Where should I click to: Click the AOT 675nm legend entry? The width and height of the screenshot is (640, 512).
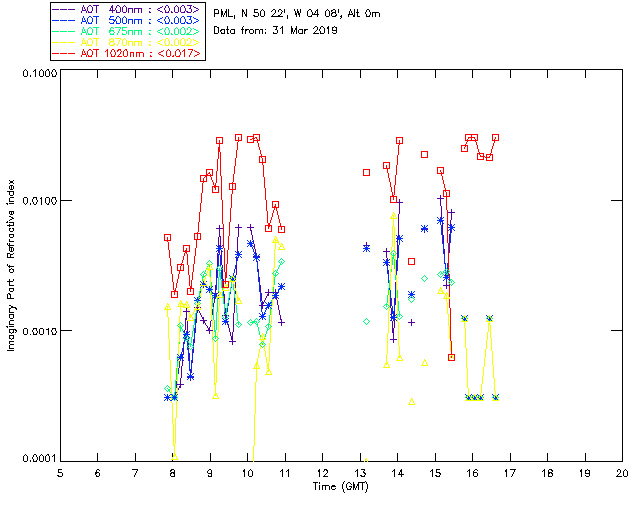[x=128, y=31]
